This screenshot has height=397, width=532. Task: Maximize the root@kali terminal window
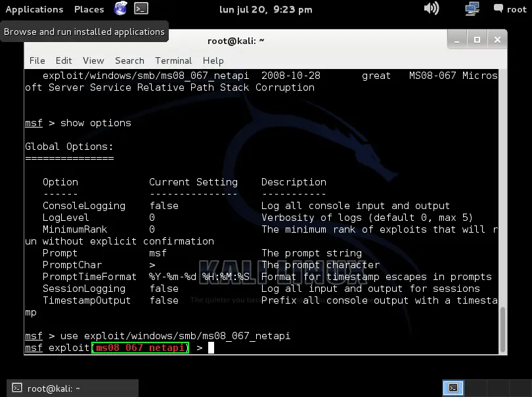[x=477, y=40]
